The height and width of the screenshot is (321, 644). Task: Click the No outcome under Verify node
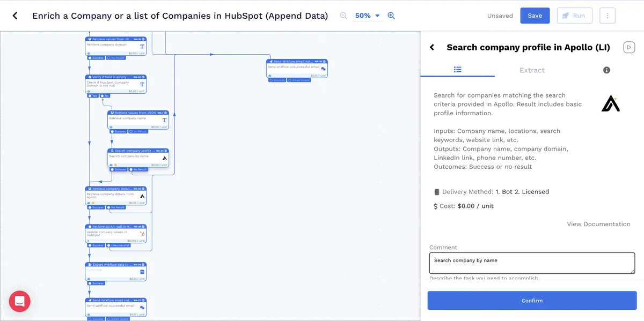tap(105, 95)
